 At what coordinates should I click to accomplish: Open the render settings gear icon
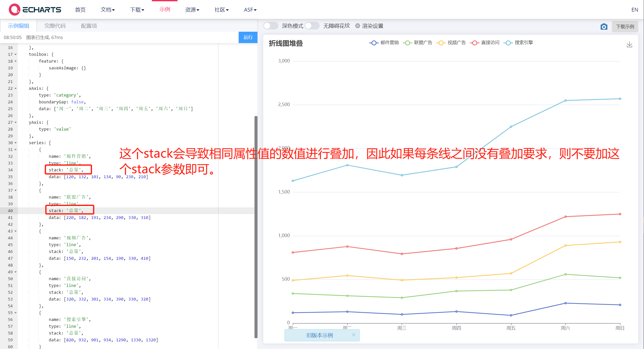click(358, 26)
